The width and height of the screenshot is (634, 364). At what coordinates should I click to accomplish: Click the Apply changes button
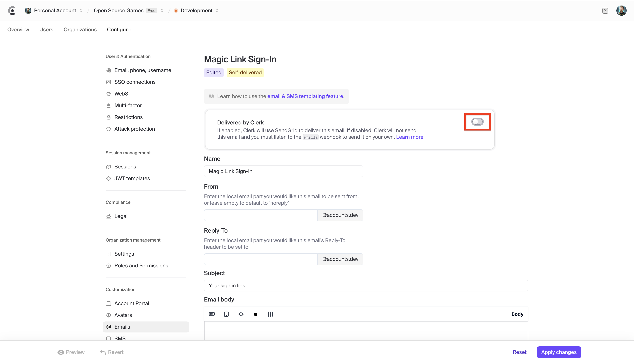559,352
